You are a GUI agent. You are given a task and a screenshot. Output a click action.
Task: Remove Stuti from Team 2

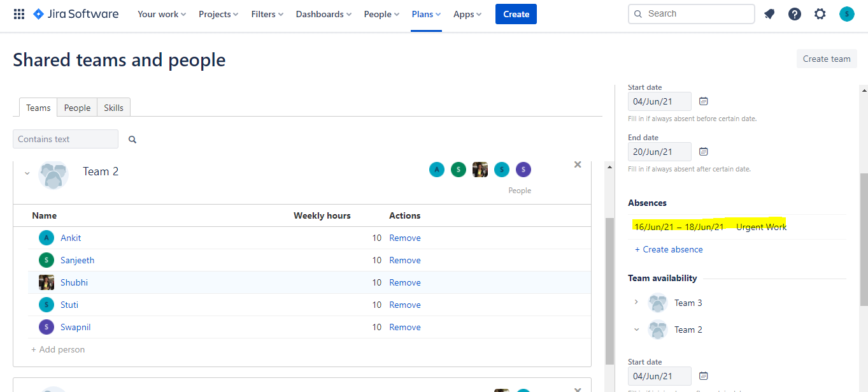point(405,305)
